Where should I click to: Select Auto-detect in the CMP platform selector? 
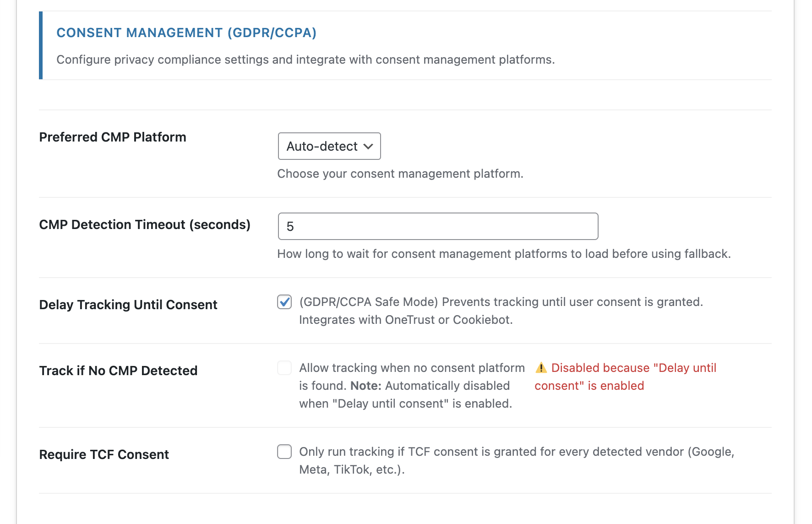click(x=329, y=146)
